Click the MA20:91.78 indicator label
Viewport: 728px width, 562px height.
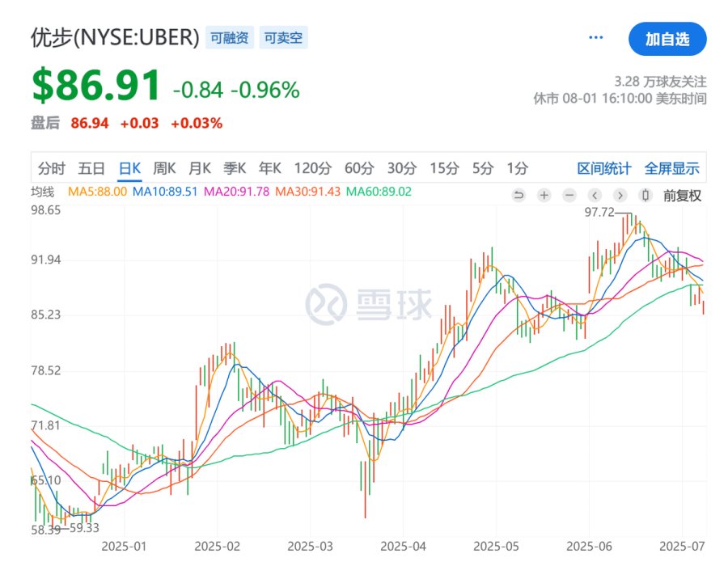click(236, 192)
